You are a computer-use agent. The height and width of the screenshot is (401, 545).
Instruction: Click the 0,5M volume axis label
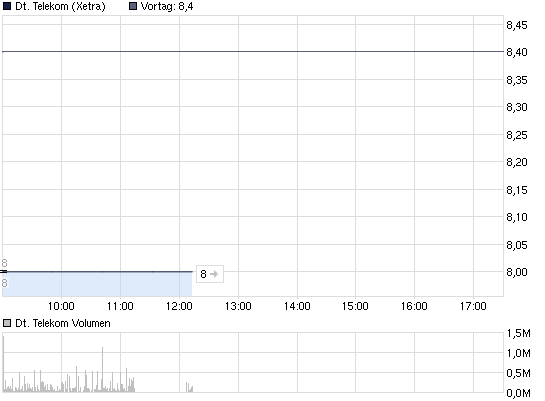518,373
